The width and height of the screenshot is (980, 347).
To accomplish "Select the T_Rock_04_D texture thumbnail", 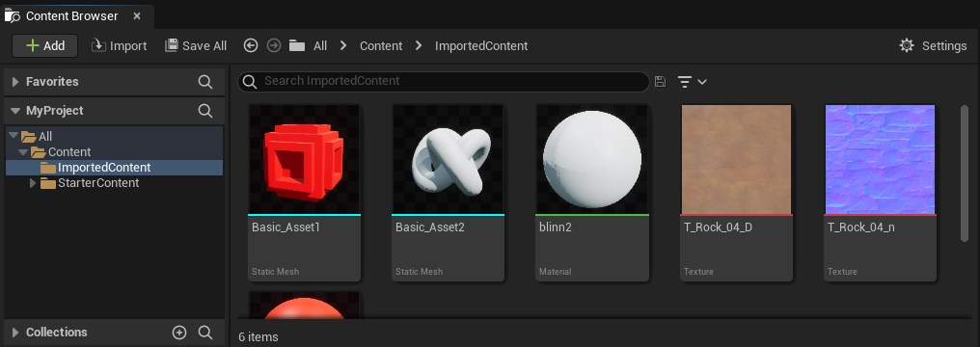I will point(736,159).
